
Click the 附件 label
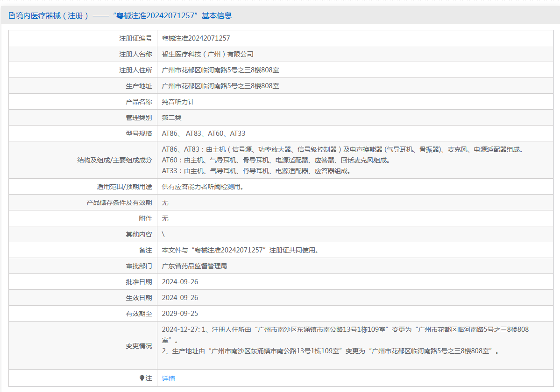click(x=145, y=218)
